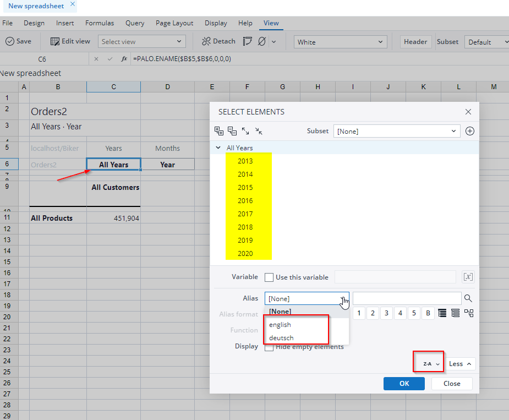Image resolution: width=509 pixels, height=420 pixels.
Task: Click the add subset plus icon
Action: 469,131
